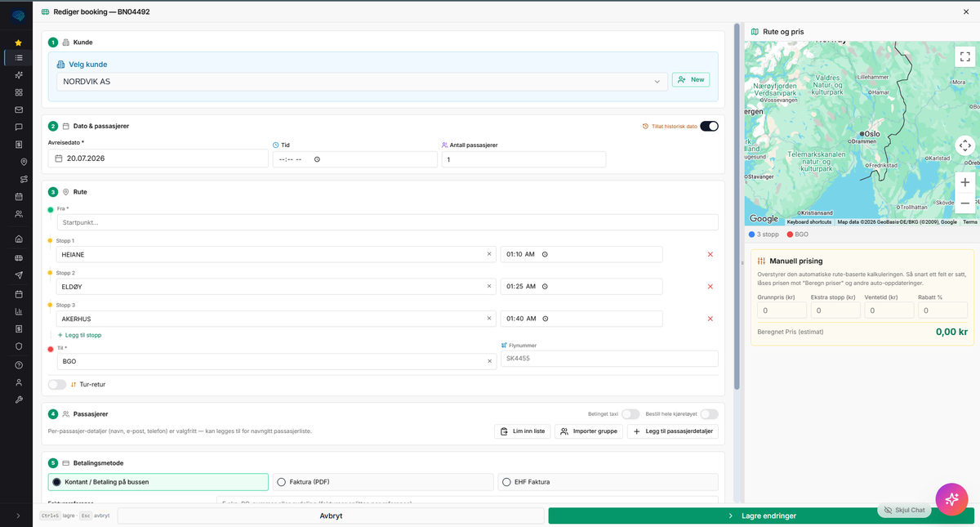Open the dashboard grid icon in the sidebar
This screenshot has height=527, width=980.
point(18,92)
